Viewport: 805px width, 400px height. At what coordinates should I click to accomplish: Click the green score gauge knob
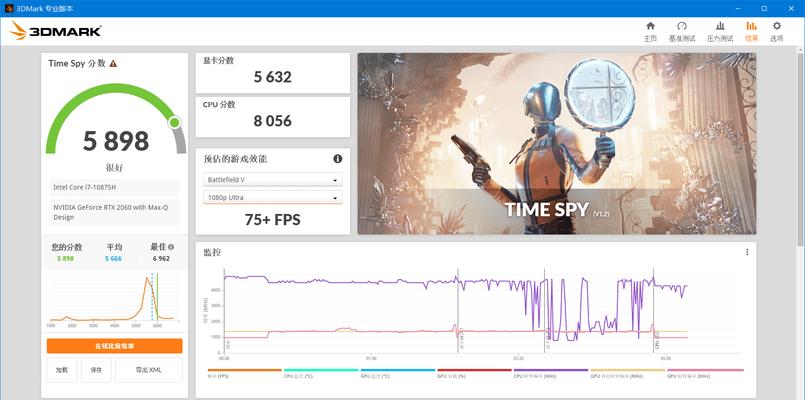pos(175,122)
